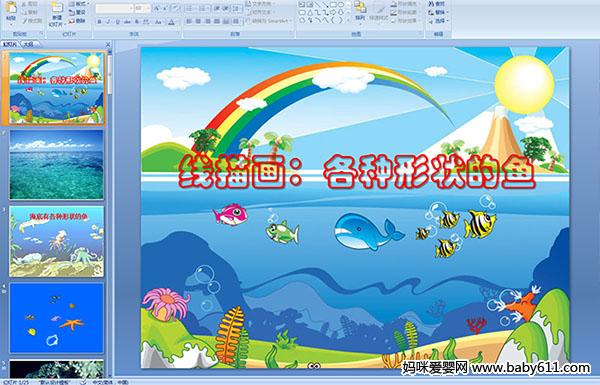
Task: Select the third slide thumbnail with sea creatures
Action: coord(57,241)
